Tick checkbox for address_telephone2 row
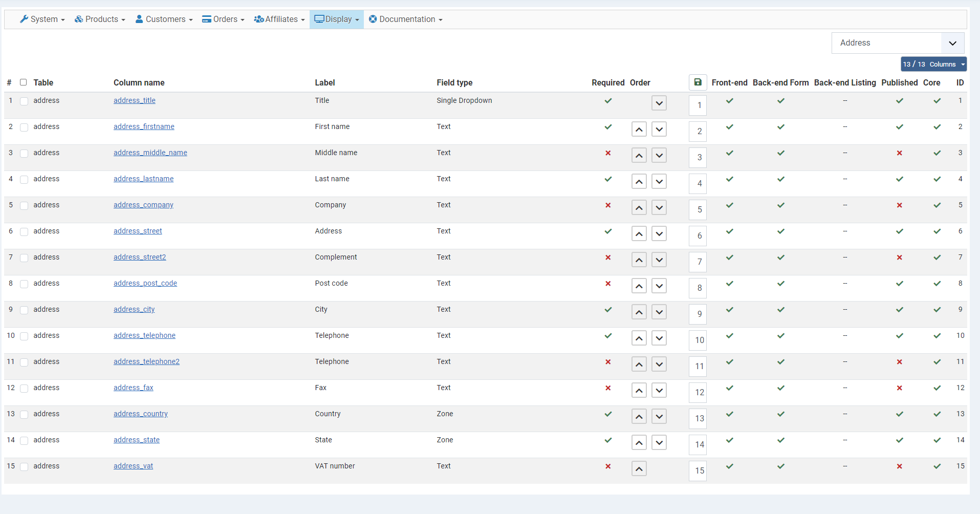 point(24,362)
